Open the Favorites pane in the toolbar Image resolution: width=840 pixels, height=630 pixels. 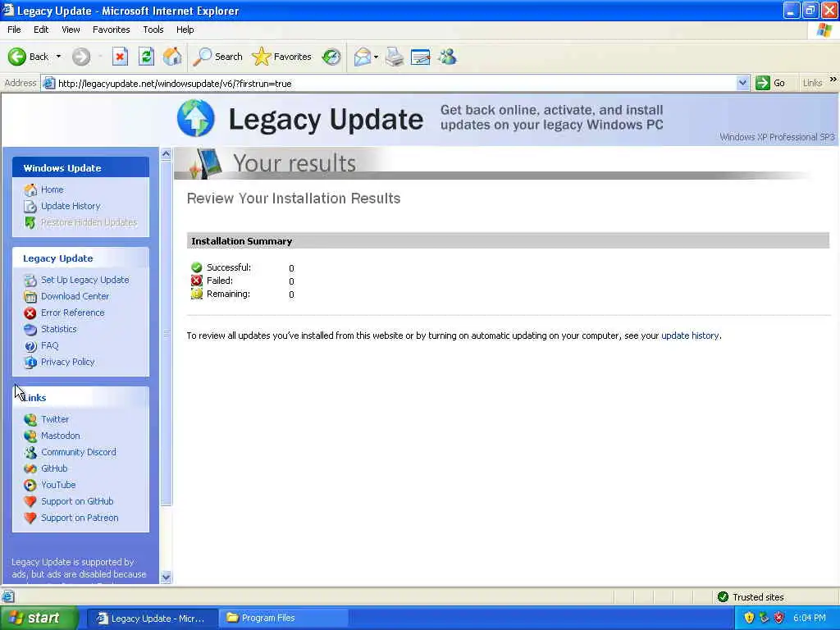click(x=282, y=57)
